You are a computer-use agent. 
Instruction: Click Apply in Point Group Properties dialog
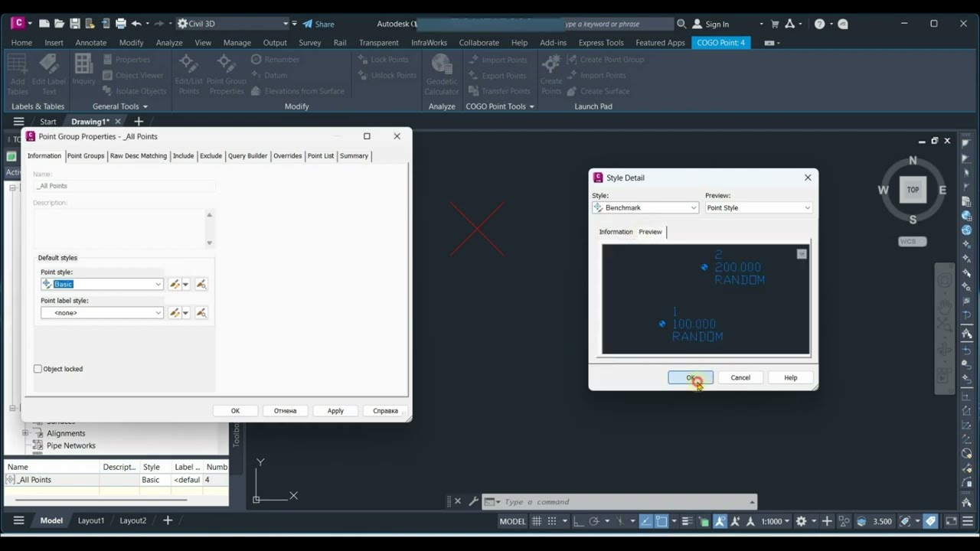(335, 411)
